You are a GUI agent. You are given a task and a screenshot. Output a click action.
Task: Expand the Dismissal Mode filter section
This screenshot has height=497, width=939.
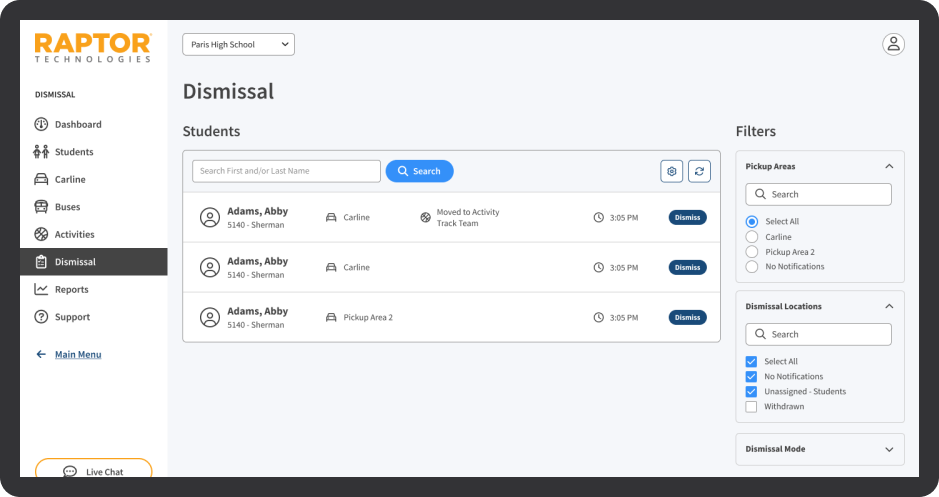pos(889,449)
